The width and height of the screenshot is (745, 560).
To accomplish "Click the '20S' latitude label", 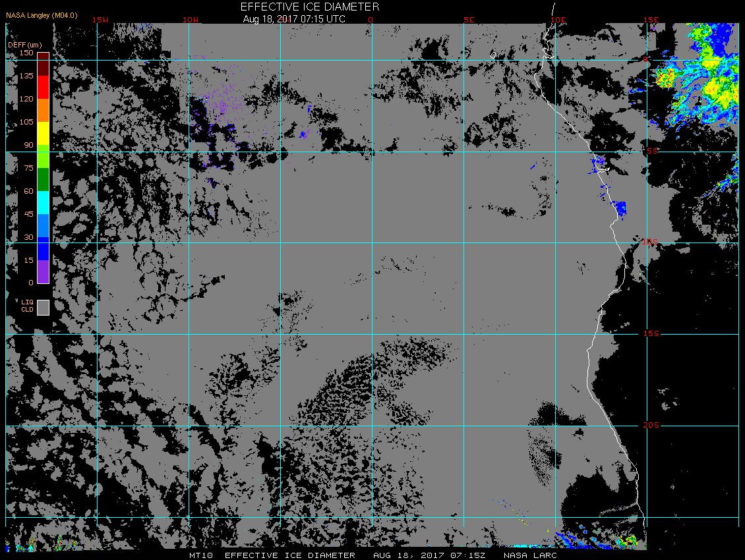I will [651, 425].
